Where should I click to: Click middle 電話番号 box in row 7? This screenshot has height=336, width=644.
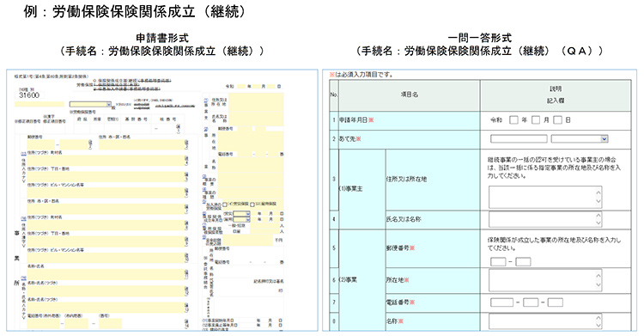point(531,302)
